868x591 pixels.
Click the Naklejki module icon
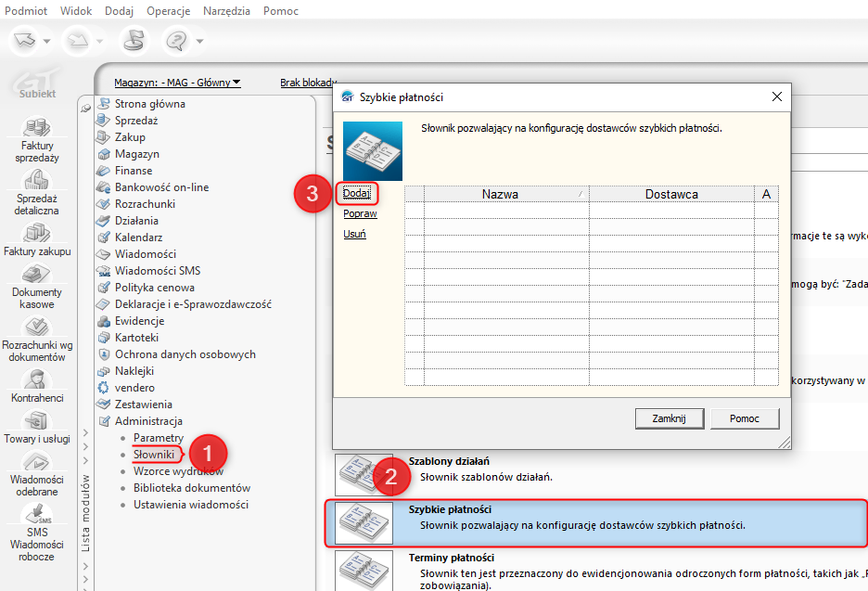pyautogui.click(x=104, y=371)
